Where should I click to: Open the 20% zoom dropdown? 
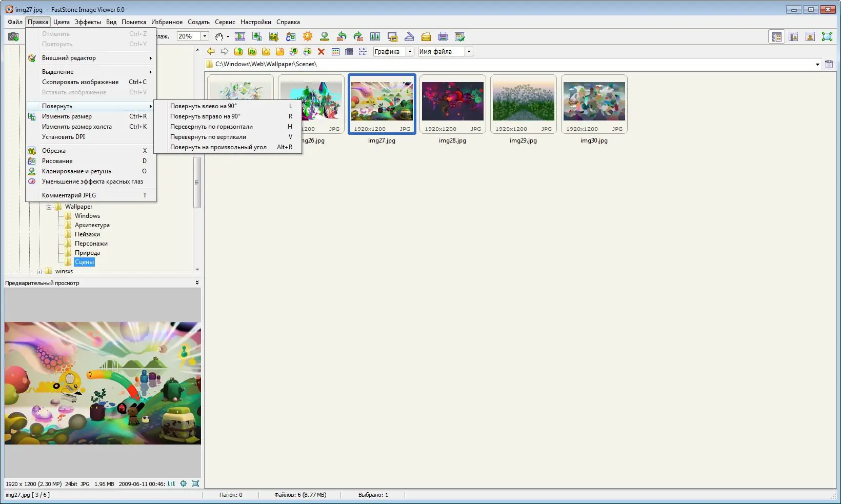(205, 36)
